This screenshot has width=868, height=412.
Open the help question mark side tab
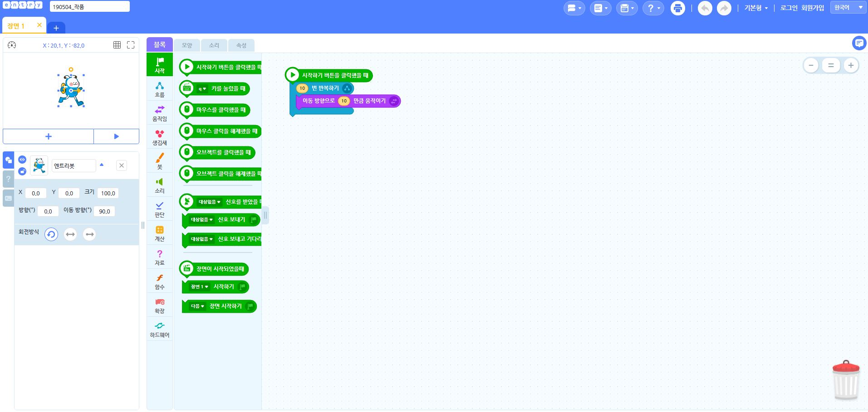pyautogui.click(x=8, y=179)
